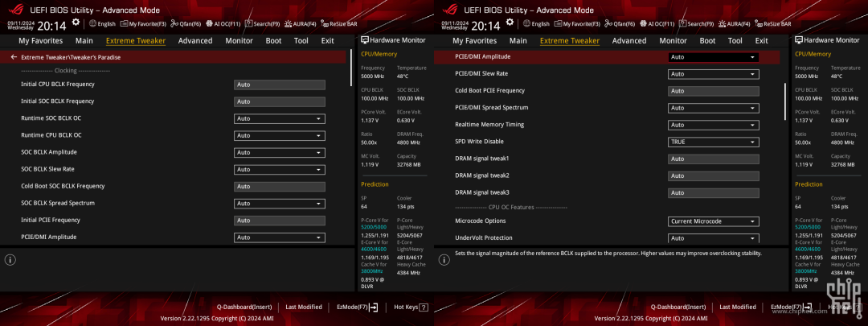Select Initial SOC BCLK Frequency field

(x=280, y=101)
